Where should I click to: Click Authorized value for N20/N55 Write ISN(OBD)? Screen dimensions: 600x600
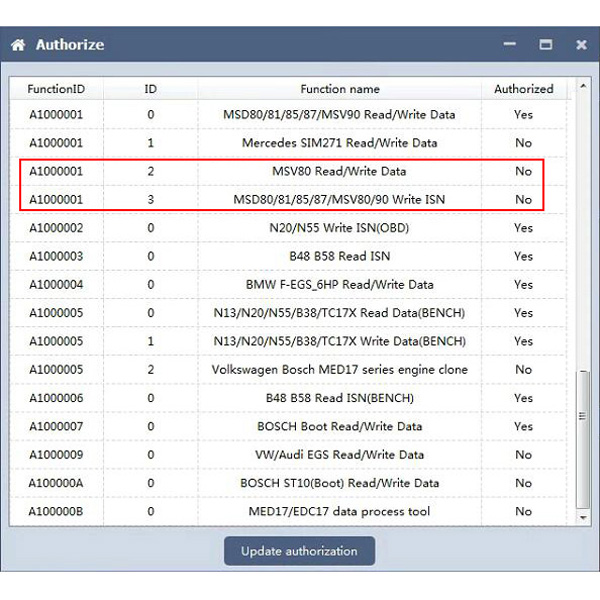pyautogui.click(x=523, y=228)
